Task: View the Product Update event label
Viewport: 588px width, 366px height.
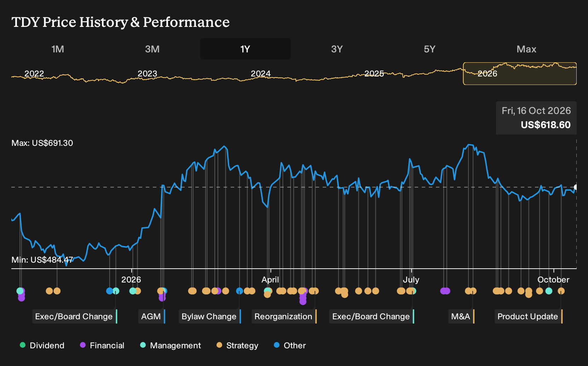Action: 528,316
